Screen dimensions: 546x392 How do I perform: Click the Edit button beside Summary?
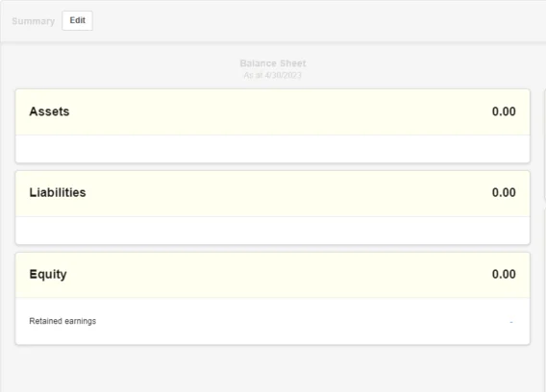click(77, 20)
